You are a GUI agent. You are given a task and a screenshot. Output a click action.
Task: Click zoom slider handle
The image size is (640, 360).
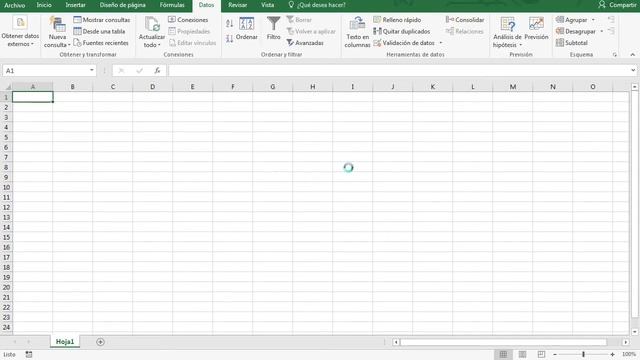coord(584,354)
